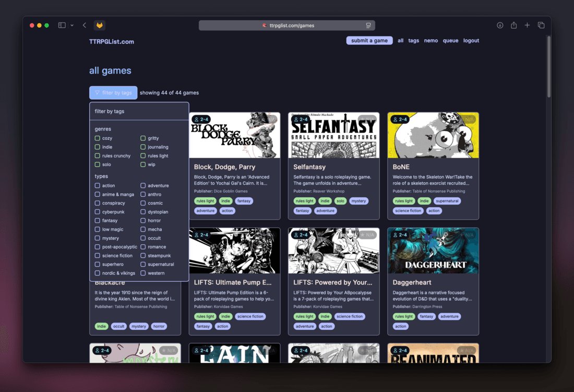Click player count badge on Block, Dodge, Parry
Image resolution: width=574 pixels, height=392 pixels.
pos(201,120)
